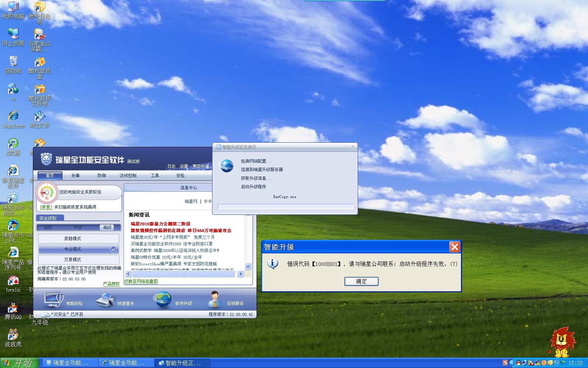Switch to 防御 defense tab
This screenshot has width=588, height=368.
101,175
